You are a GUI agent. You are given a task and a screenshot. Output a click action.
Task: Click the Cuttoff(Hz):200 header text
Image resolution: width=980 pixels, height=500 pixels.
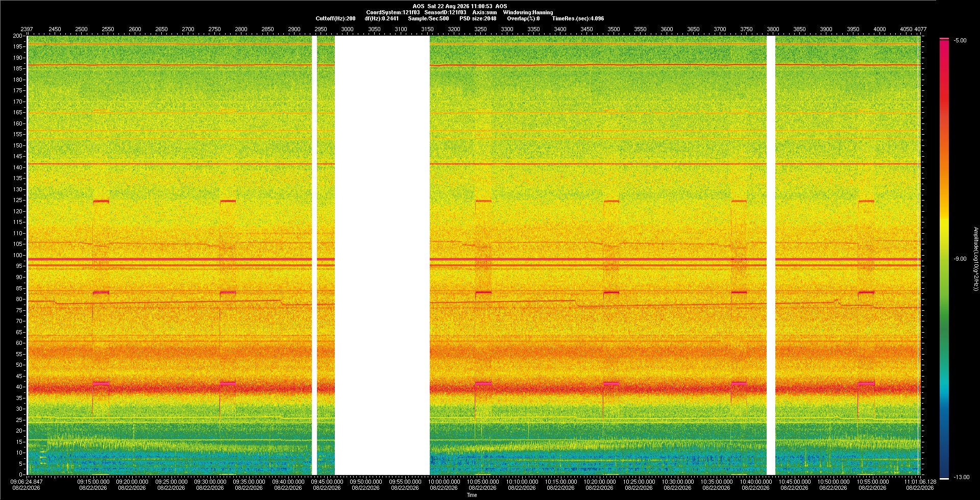coord(335,18)
